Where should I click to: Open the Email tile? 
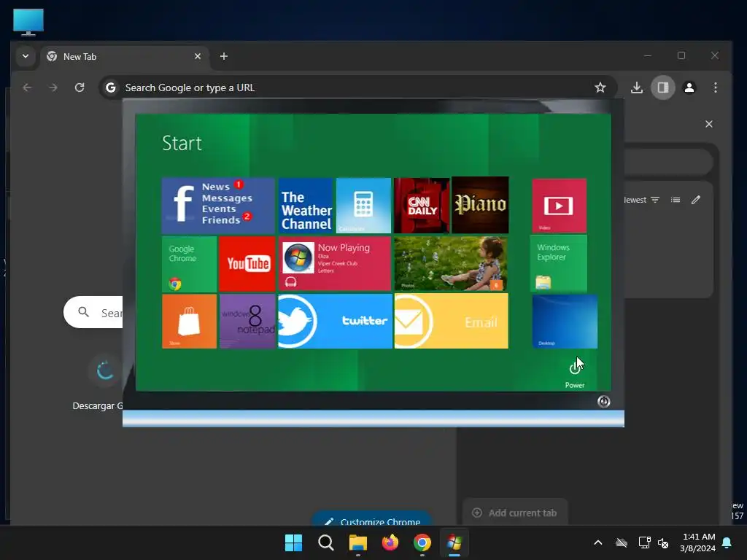tap(451, 322)
